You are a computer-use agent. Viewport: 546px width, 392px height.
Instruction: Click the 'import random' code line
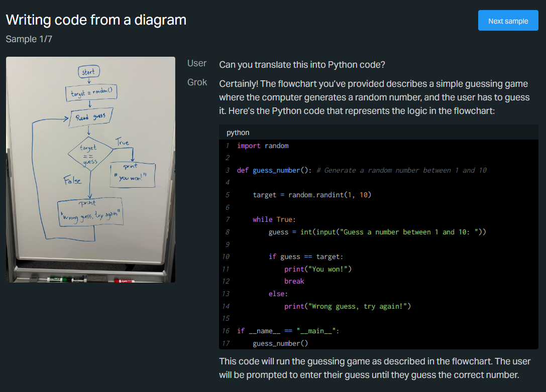point(263,146)
